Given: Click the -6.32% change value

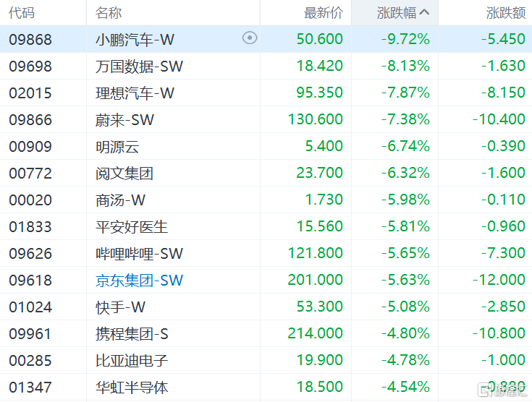Looking at the screenshot, I should (406, 173).
